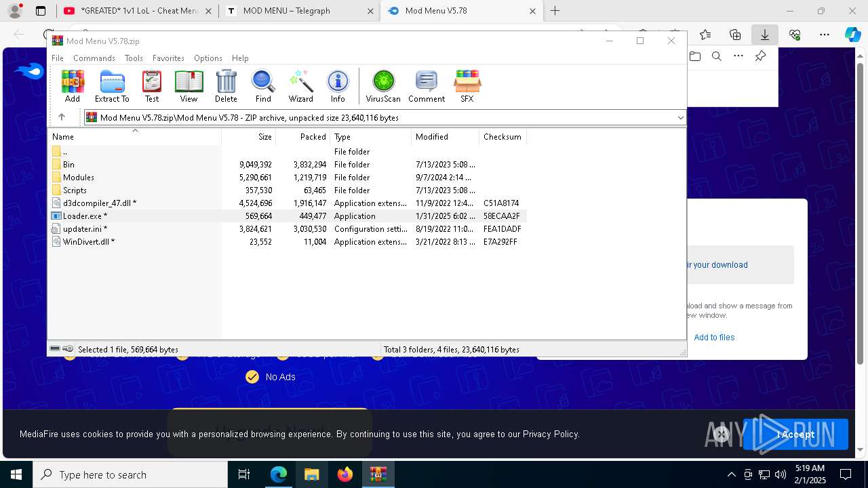Click the repair your download link
Viewport: 868px width, 488px height.
717,265
